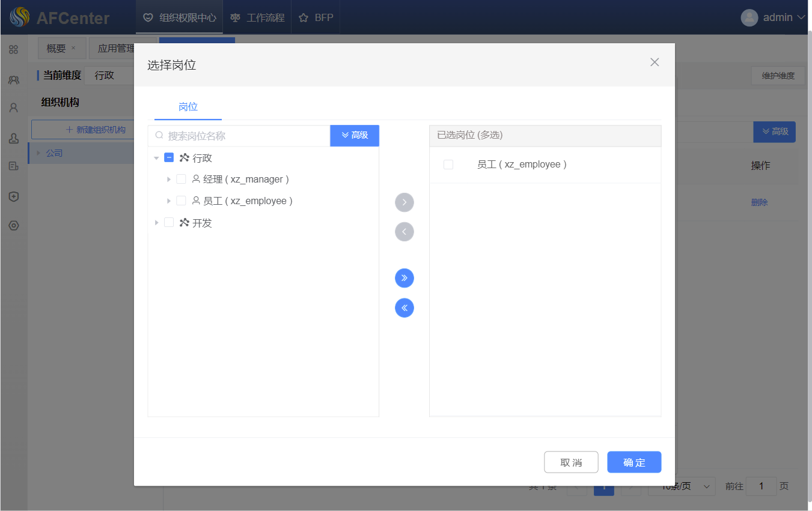
Task: Check the 经理 (xz_manager) checkbox
Action: pyautogui.click(x=181, y=179)
